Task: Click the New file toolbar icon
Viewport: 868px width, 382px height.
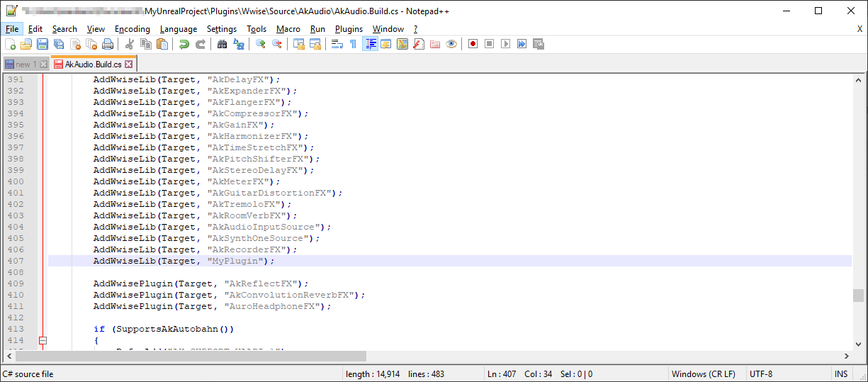Action: click(10, 44)
